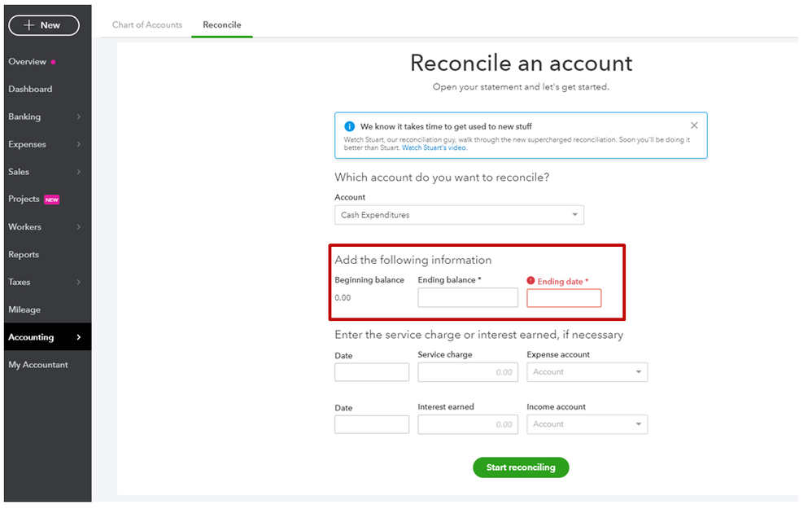
Task: Dismiss the info banner with X icon
Action: pos(694,125)
